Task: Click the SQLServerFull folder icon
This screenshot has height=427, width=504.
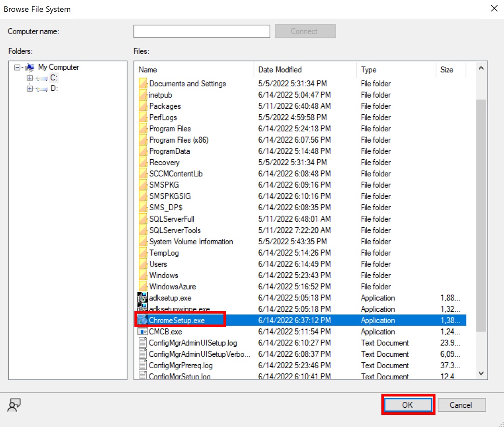Action: 143,219
